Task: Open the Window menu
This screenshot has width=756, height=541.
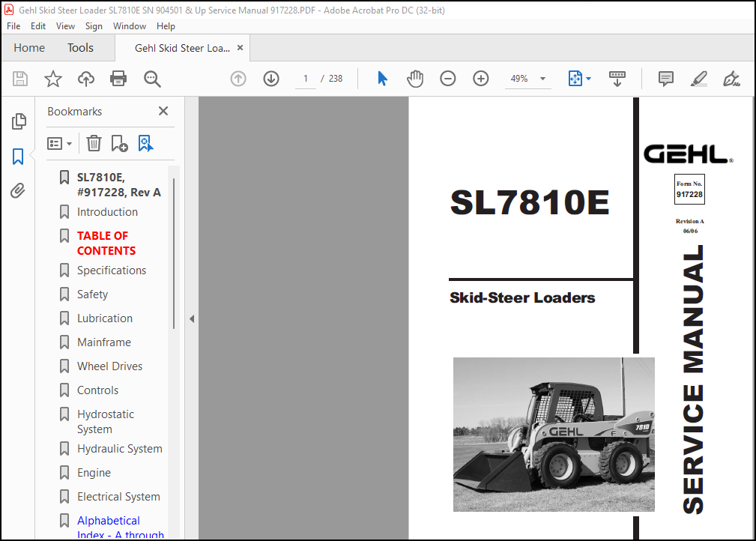Action: [x=129, y=26]
